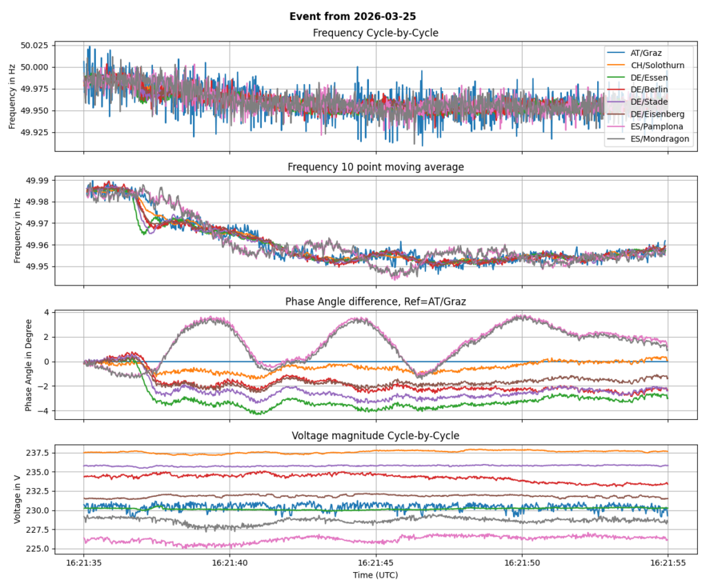706x588 pixels.
Task: Click the 'Frequency Cycle-by-Cycle' subplot title
Action: [x=376, y=33]
